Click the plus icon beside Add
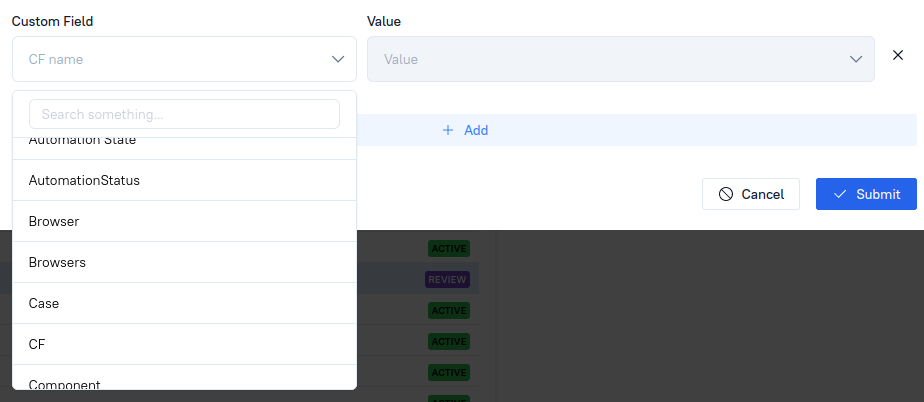 click(x=448, y=130)
